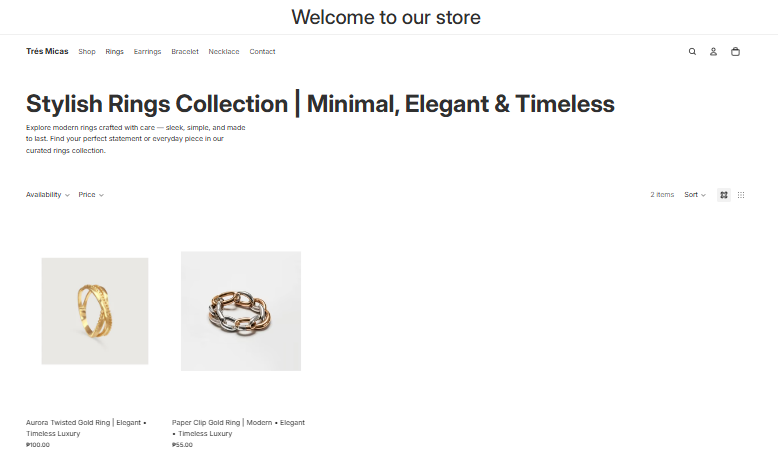Click the Aurora Twisted ring product image

pos(95,311)
